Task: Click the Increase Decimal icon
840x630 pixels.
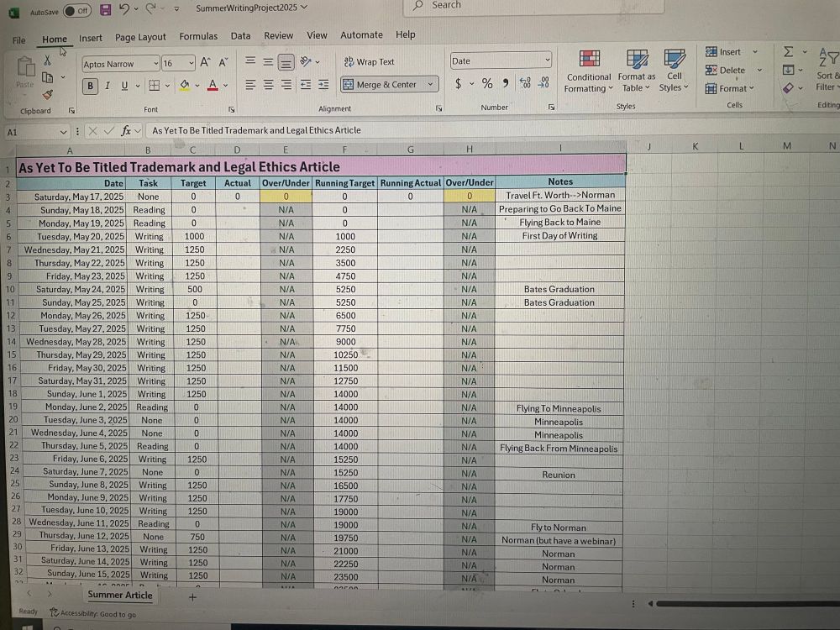Action: coord(525,82)
